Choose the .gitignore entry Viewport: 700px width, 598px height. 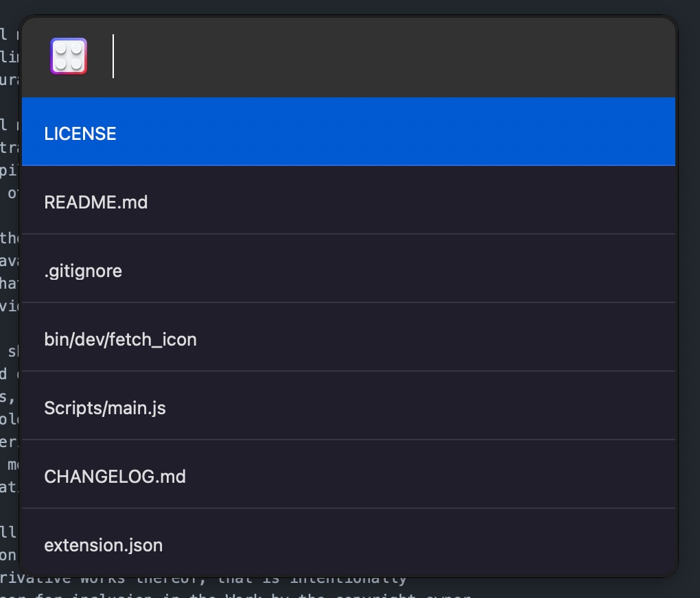(x=348, y=269)
